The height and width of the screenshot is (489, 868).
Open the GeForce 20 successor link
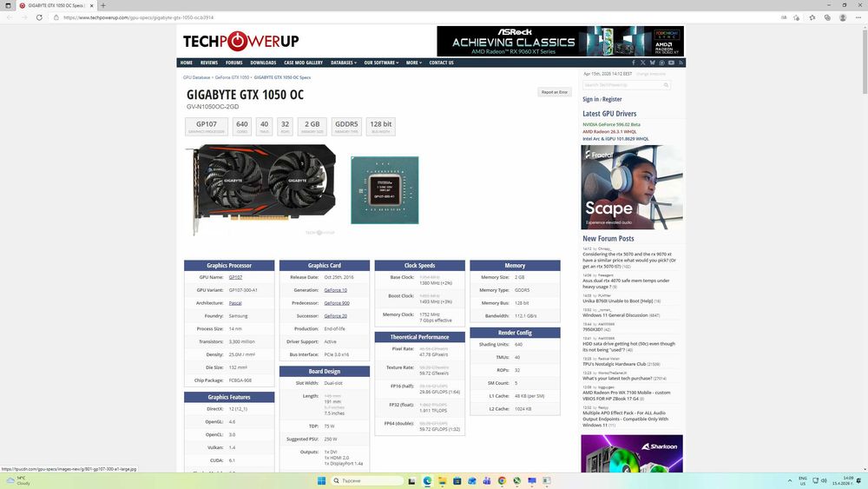tap(335, 316)
